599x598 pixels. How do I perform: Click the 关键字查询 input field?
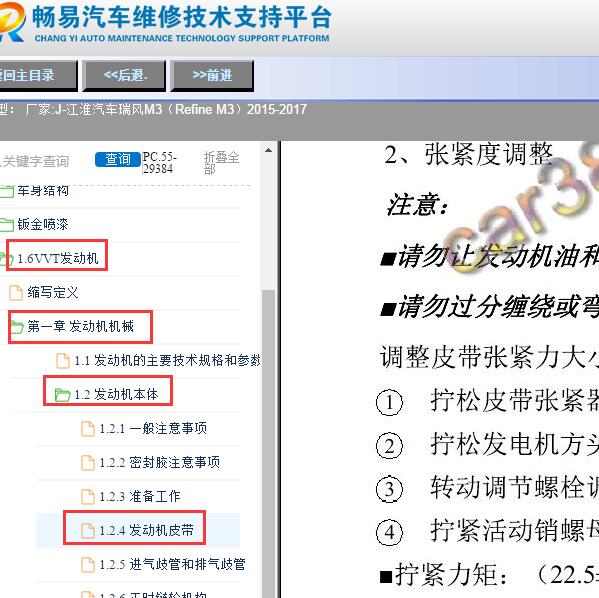tap(35, 161)
